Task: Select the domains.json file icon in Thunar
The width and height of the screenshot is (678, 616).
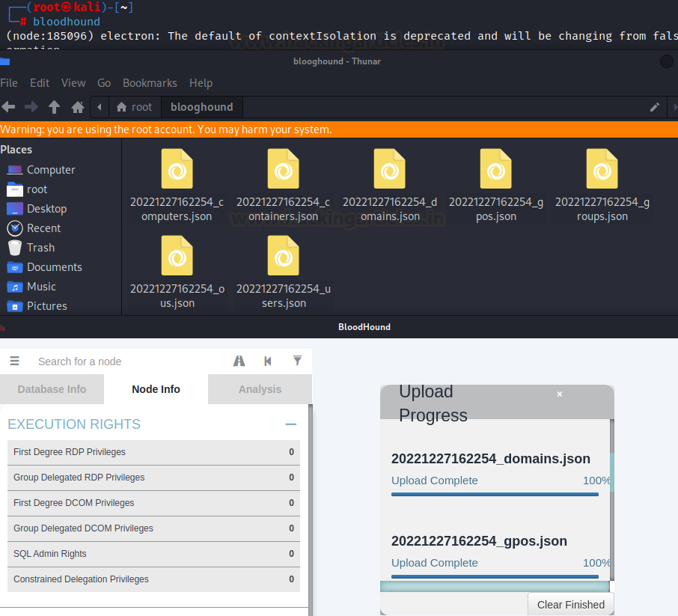Action: [x=390, y=168]
